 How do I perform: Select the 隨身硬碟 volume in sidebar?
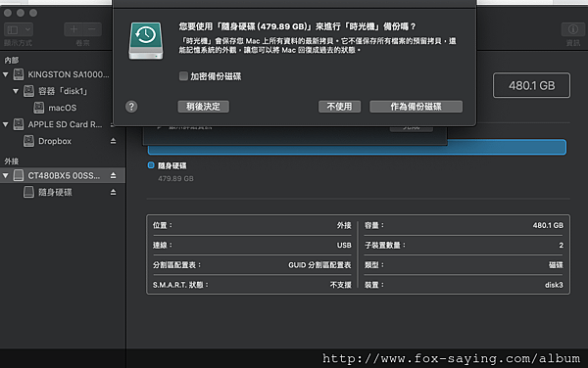(x=55, y=192)
